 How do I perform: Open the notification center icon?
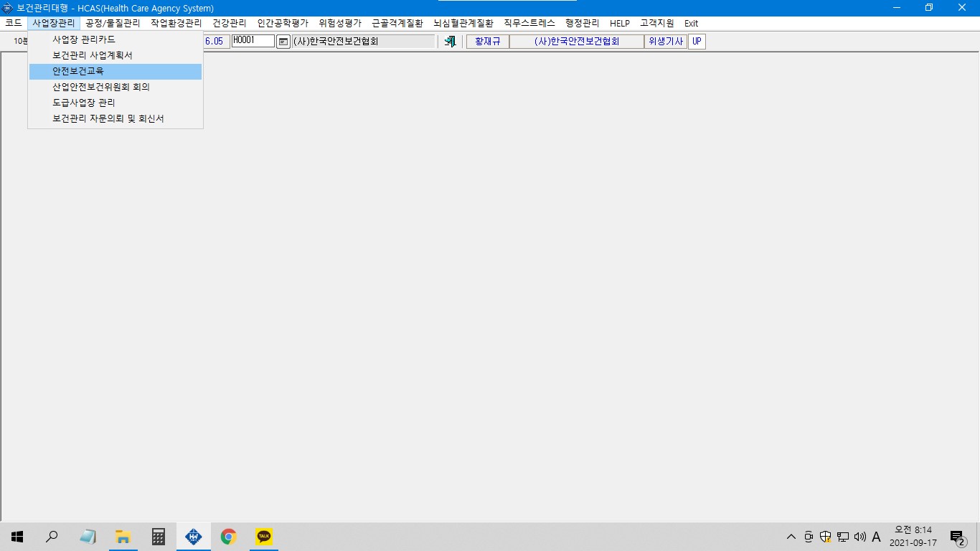click(957, 537)
